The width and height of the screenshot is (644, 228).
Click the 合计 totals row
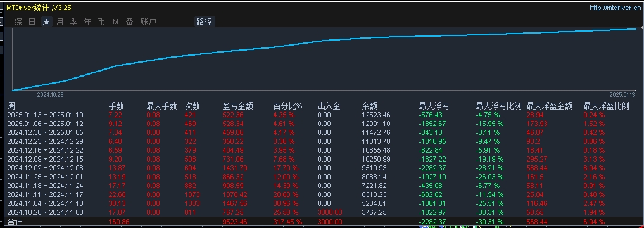tap(322, 222)
